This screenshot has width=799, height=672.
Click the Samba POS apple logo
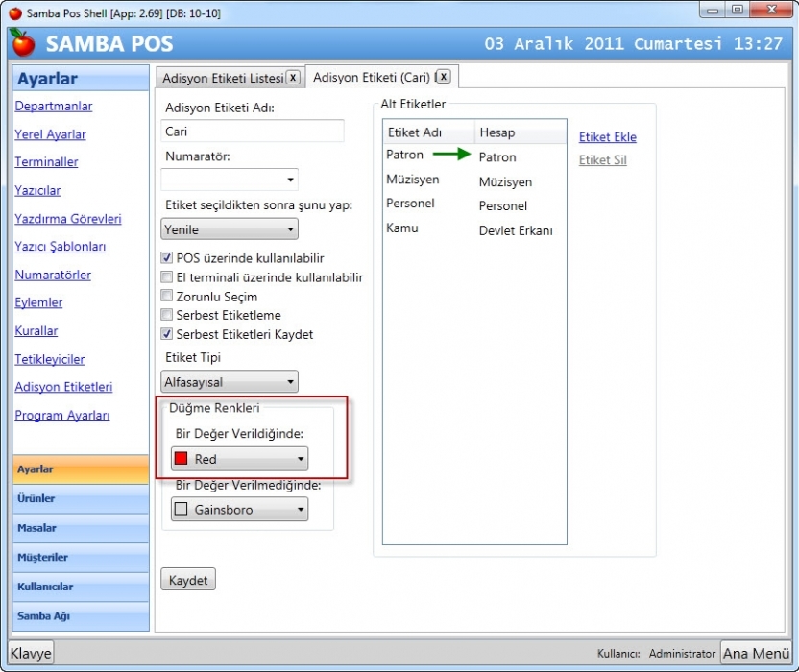coord(23,43)
